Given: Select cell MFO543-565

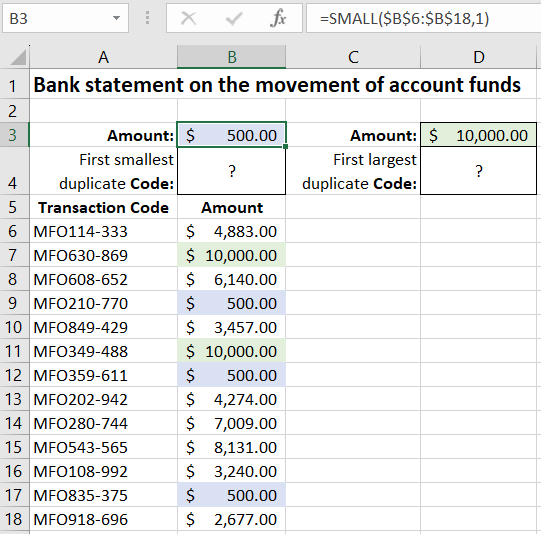Looking at the screenshot, I should [104, 447].
